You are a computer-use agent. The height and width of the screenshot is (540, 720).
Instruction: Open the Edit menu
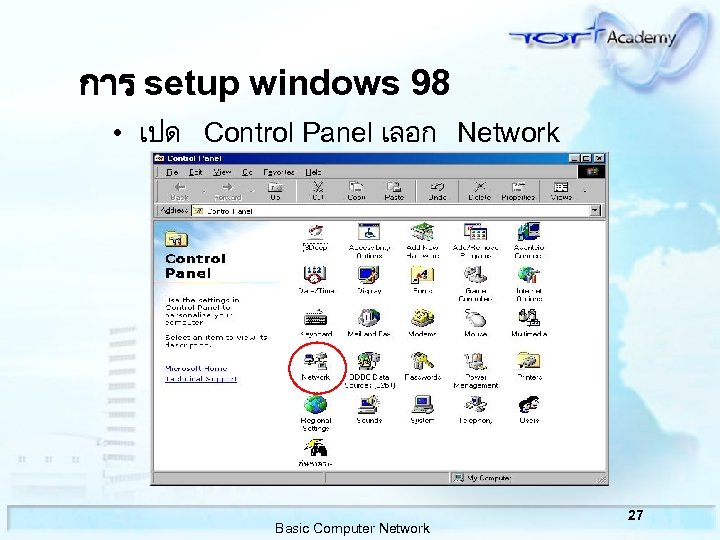pos(196,172)
